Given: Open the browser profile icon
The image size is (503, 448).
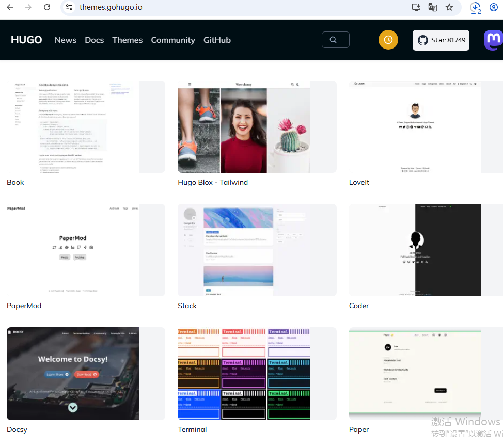Looking at the screenshot, I should click(493, 7).
